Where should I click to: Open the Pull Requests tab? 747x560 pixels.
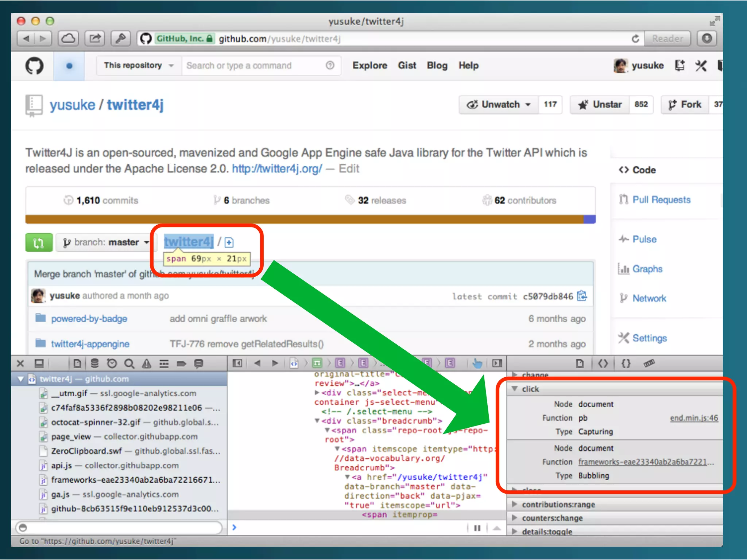661,200
